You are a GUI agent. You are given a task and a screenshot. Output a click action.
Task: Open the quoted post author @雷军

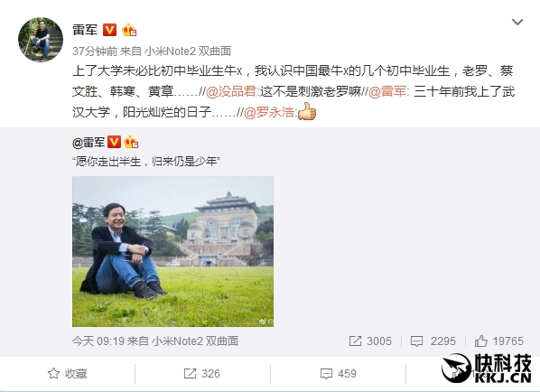[88, 142]
